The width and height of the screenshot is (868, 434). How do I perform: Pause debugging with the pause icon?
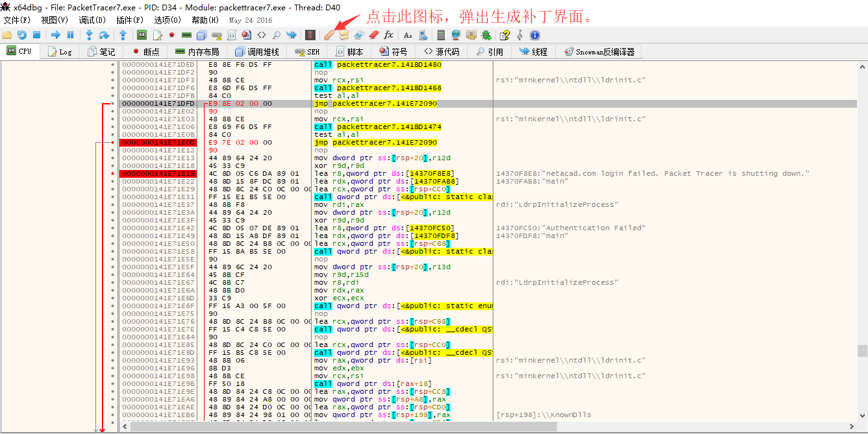(x=71, y=35)
